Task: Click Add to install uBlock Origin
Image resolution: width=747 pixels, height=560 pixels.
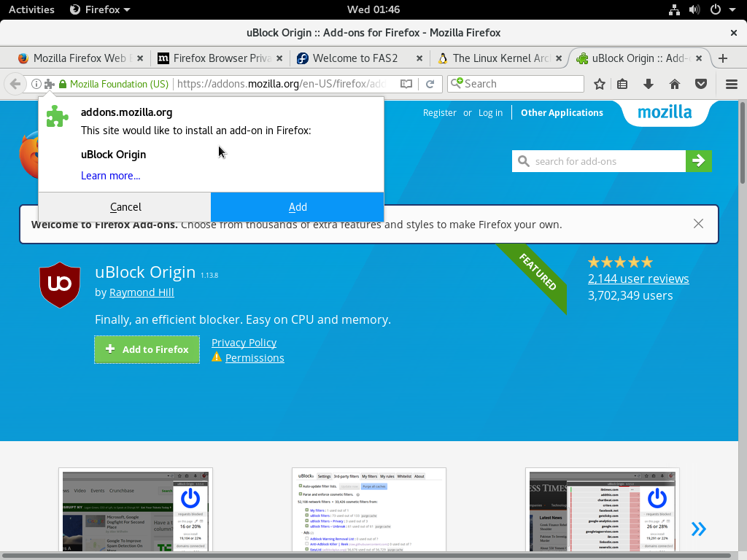Action: click(298, 207)
